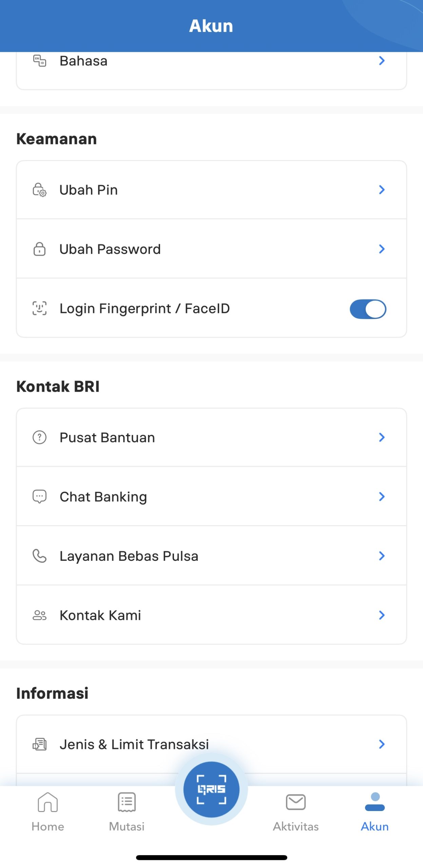Tap the Kontak Kami people icon
This screenshot has height=868, width=423.
pos(39,615)
